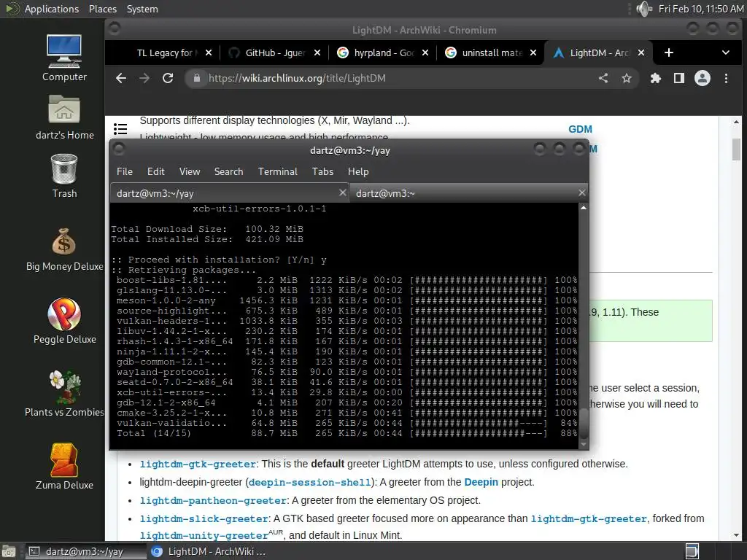Follow the Deepin project link
The height and width of the screenshot is (560, 747).
click(481, 482)
